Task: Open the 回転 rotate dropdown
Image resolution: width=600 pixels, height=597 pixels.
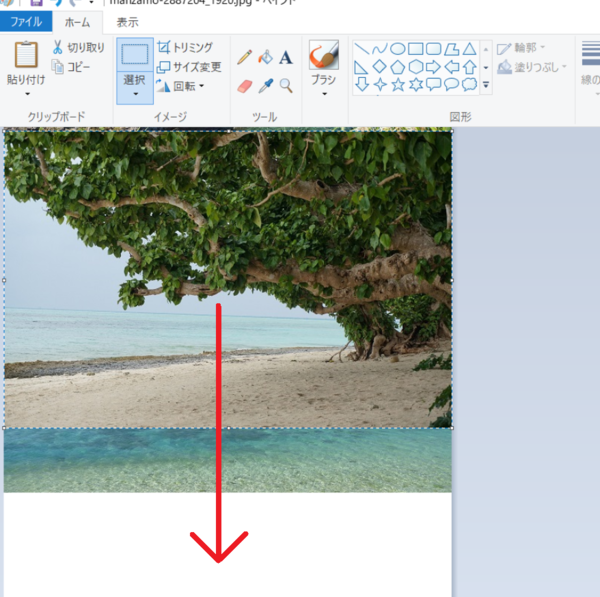Action: (x=180, y=86)
